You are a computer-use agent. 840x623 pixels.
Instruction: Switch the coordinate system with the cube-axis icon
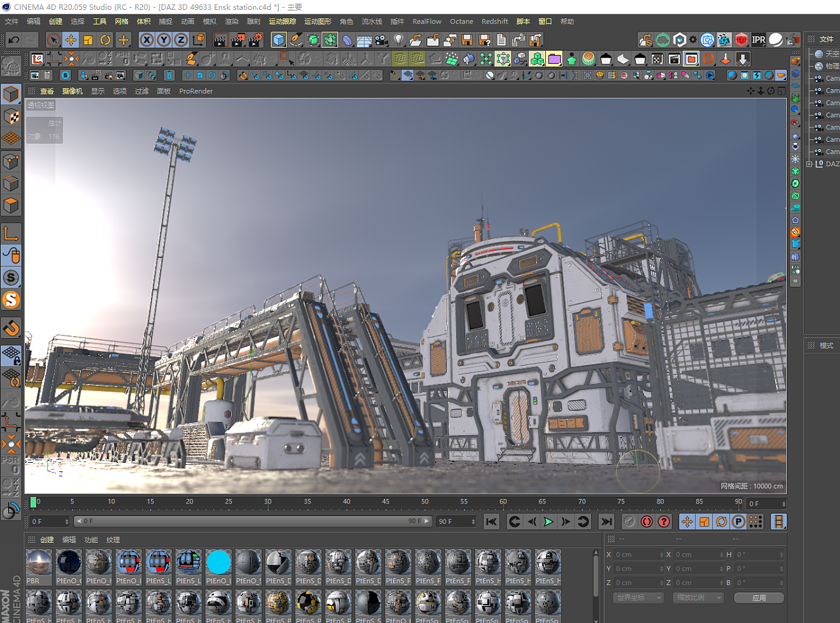click(197, 40)
